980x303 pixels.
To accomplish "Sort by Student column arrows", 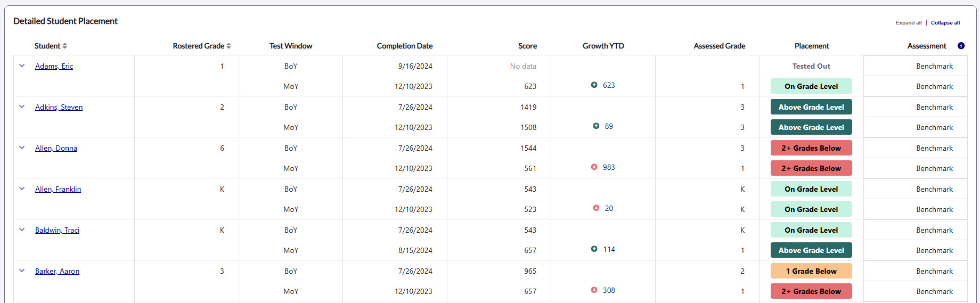I will (65, 46).
